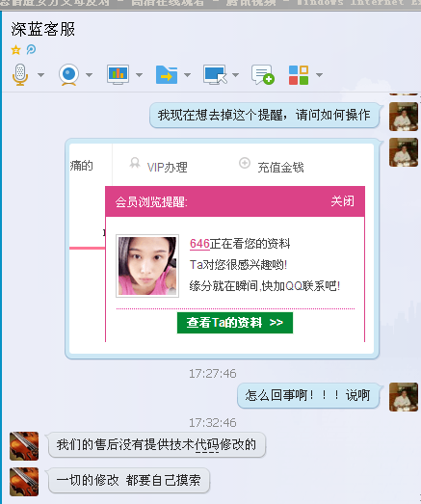The image size is (421, 504).
Task: Click VIP办理 in the screenshot
Action: [x=167, y=167]
